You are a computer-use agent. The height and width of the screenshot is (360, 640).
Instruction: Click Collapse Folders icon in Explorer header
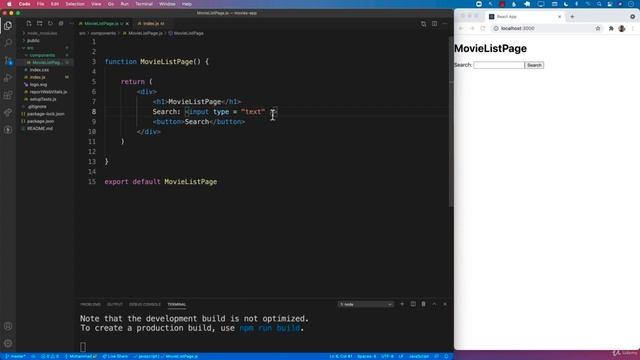pyautogui.click(x=61, y=24)
